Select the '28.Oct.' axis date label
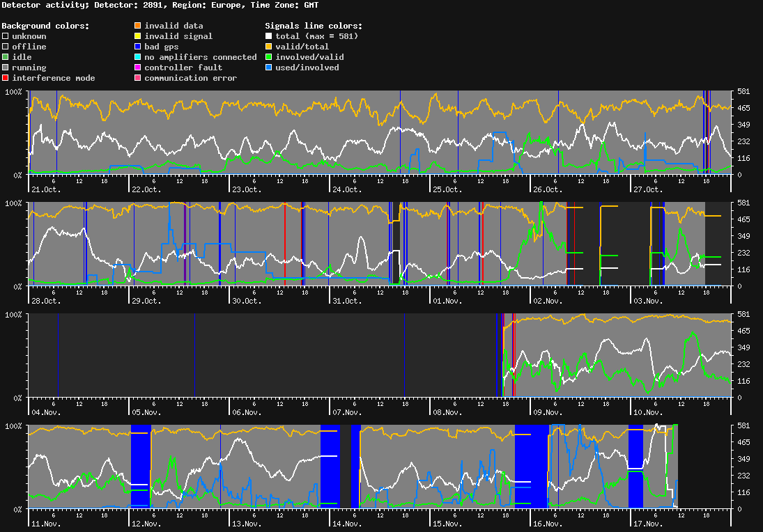763x532 pixels. [x=45, y=300]
